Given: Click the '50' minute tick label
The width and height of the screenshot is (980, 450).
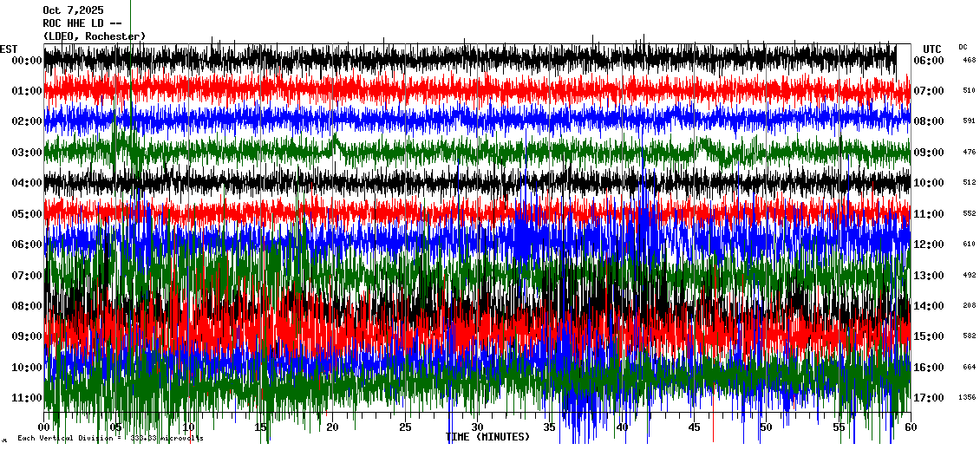Looking at the screenshot, I should pyautogui.click(x=767, y=427).
